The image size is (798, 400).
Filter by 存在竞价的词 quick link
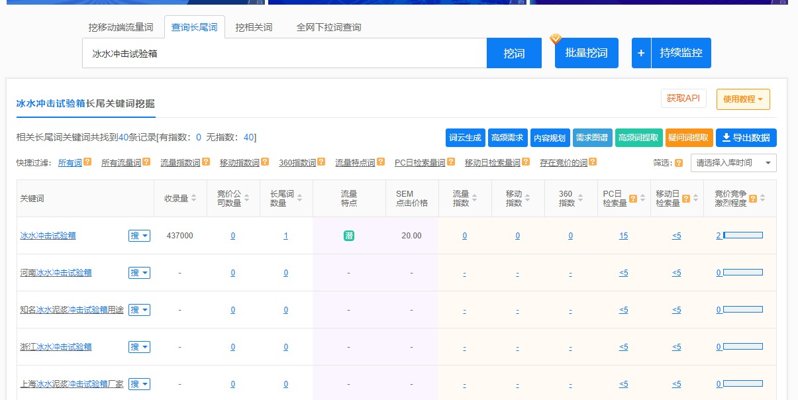tap(563, 163)
